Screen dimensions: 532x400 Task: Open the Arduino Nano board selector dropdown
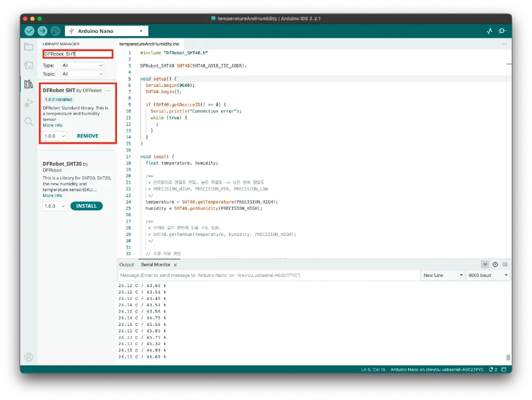coord(106,31)
